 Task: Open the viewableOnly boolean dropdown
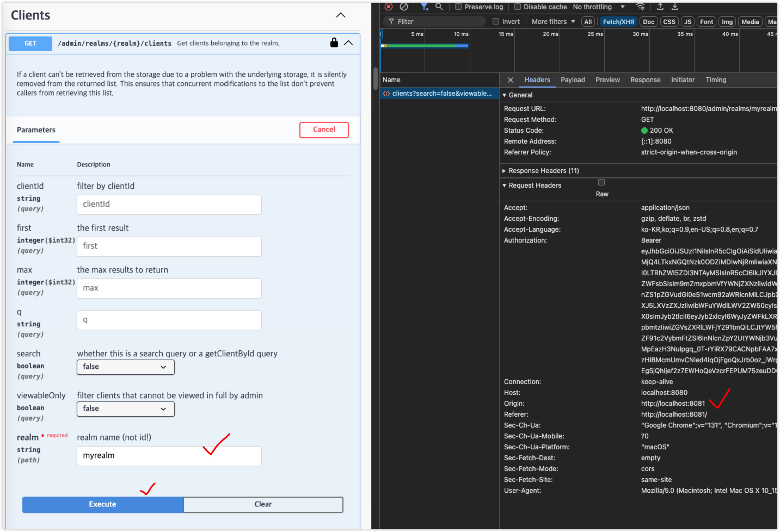click(126, 409)
